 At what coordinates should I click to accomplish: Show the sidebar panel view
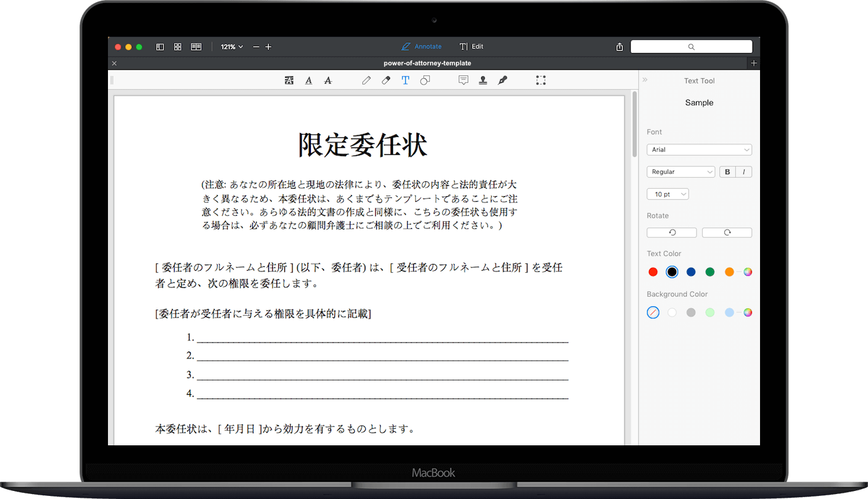160,47
